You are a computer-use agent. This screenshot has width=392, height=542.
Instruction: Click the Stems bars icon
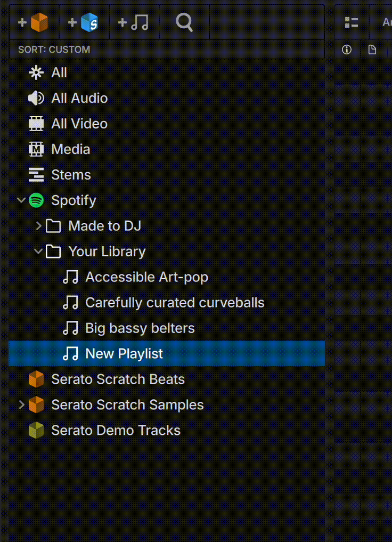click(x=36, y=175)
